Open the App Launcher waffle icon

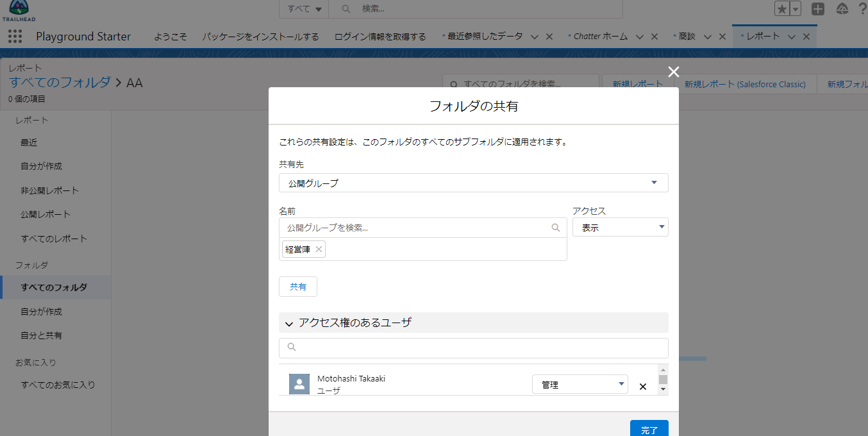(14, 37)
